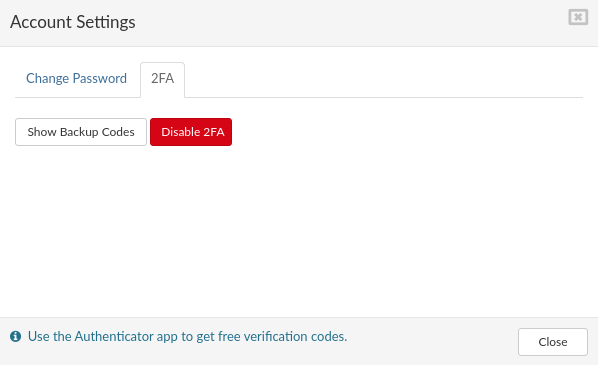Dismiss the dialog with the top-right X
598x365 pixels.
(578, 17)
